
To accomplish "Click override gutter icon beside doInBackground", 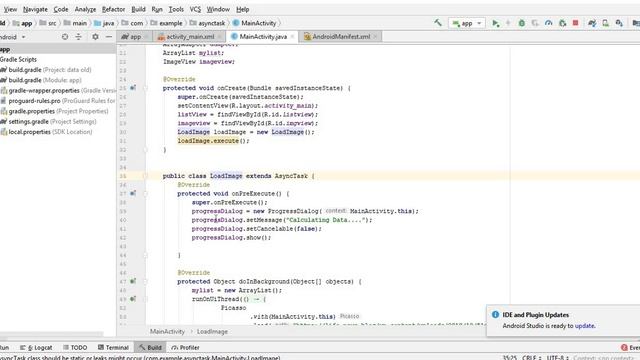I will (133, 281).
